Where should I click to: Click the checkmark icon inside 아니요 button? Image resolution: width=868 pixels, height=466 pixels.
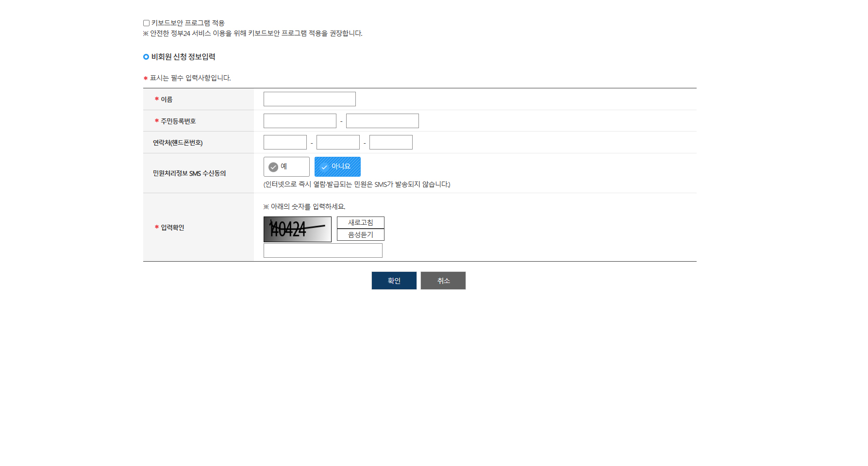point(324,166)
